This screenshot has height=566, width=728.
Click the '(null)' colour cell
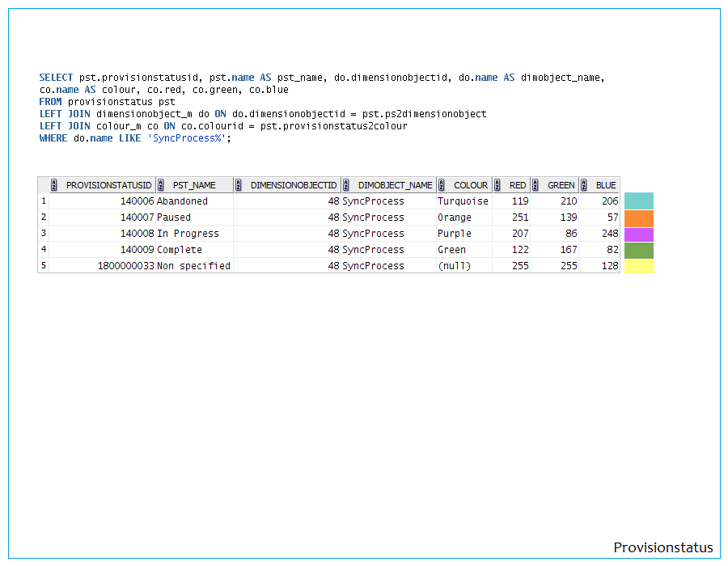click(x=454, y=266)
